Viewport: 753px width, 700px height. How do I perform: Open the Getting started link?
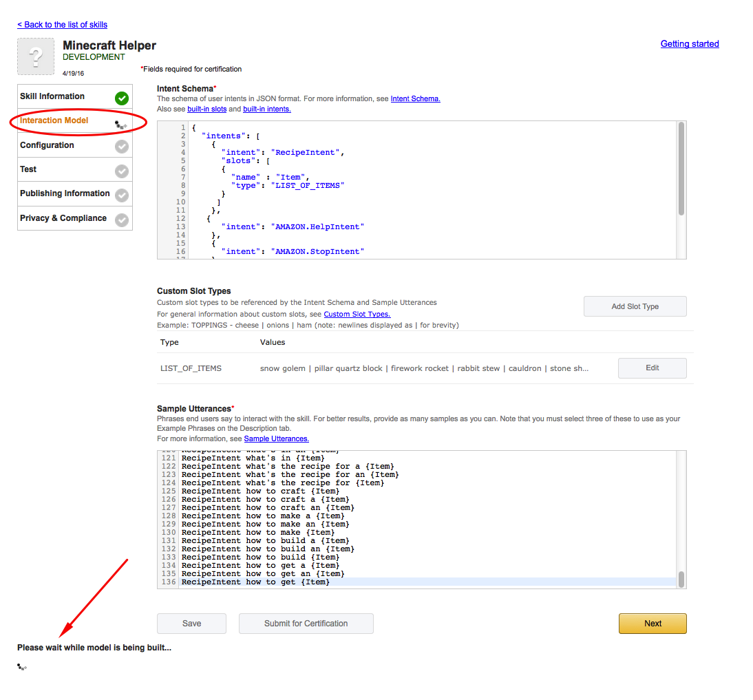690,43
